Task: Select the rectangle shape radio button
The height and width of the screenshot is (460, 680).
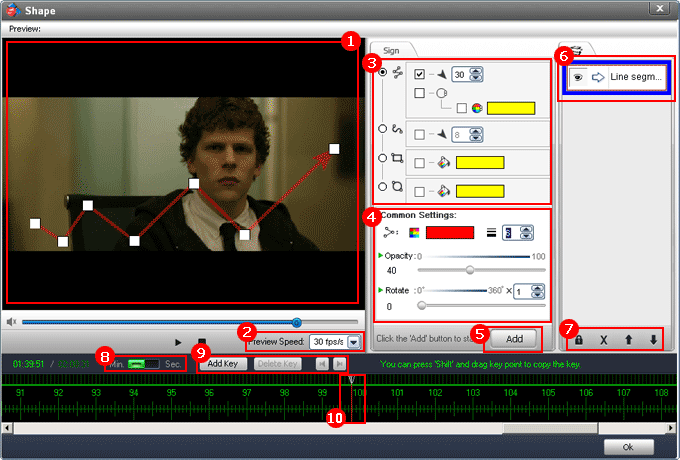Action: 382,158
